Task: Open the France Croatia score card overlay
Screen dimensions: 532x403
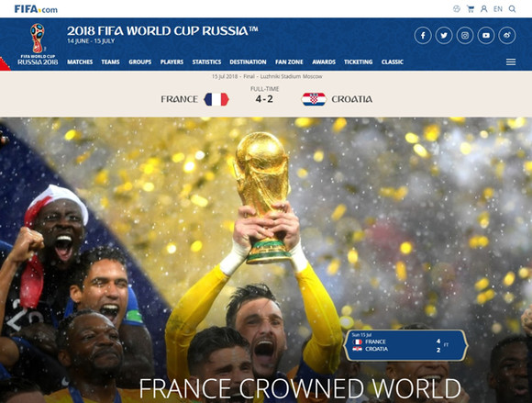Action: click(x=405, y=345)
